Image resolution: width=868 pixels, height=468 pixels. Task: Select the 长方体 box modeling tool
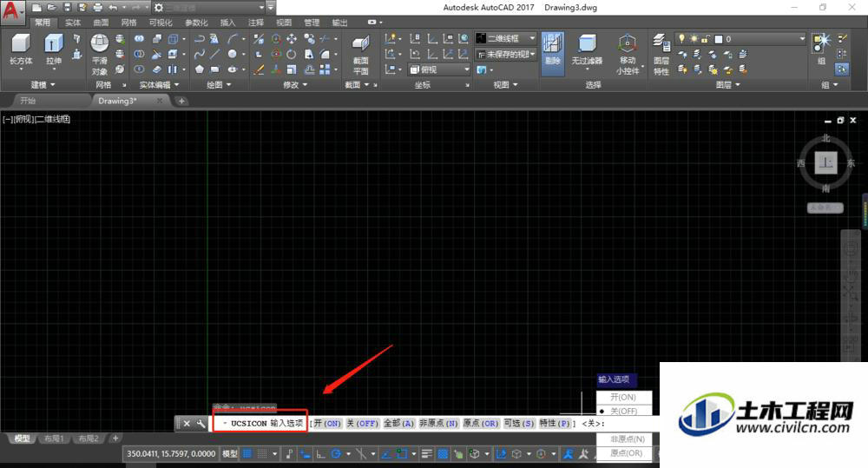click(x=21, y=49)
